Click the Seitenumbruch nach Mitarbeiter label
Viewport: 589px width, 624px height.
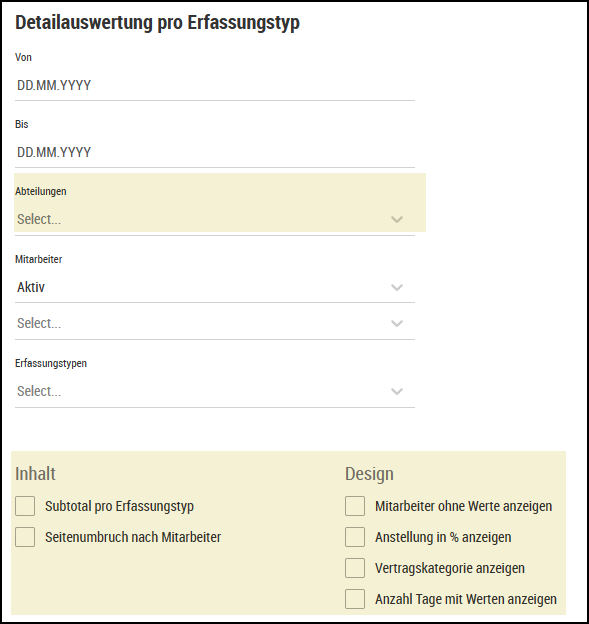[x=133, y=537]
